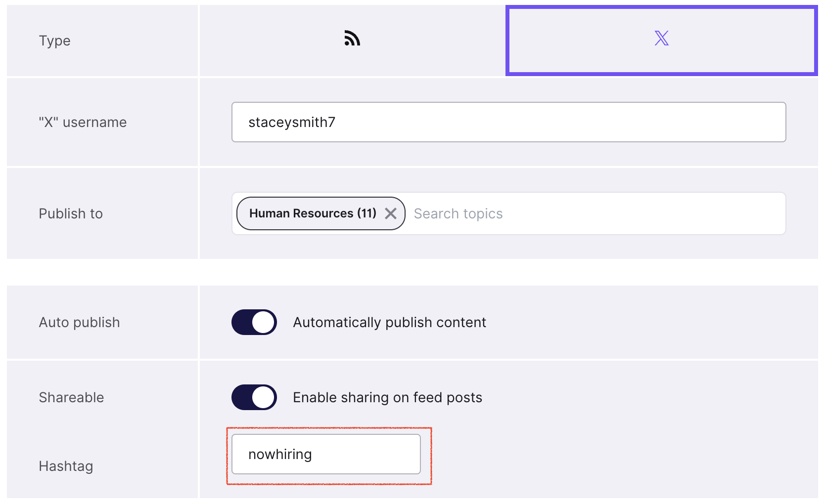Screen dimensions: 824x504
Task: Click the Hashtag input containing nowhiring
Action: click(x=326, y=454)
